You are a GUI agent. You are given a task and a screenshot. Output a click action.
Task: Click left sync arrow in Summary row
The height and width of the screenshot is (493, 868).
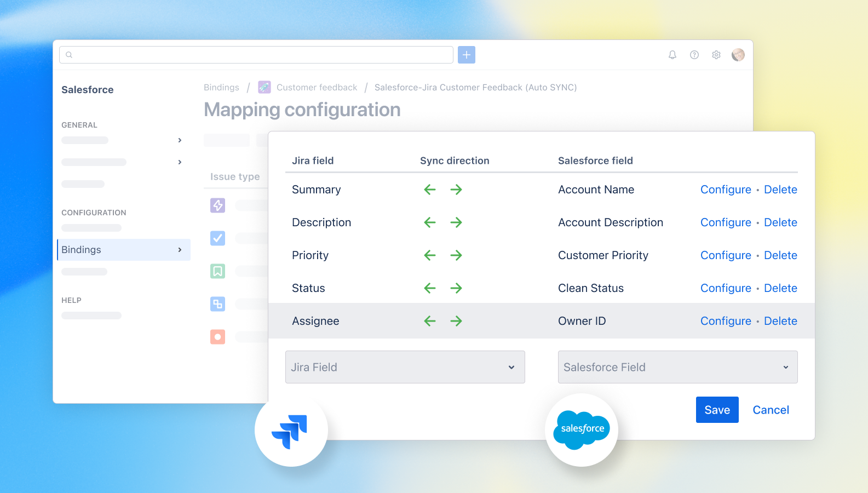(430, 190)
